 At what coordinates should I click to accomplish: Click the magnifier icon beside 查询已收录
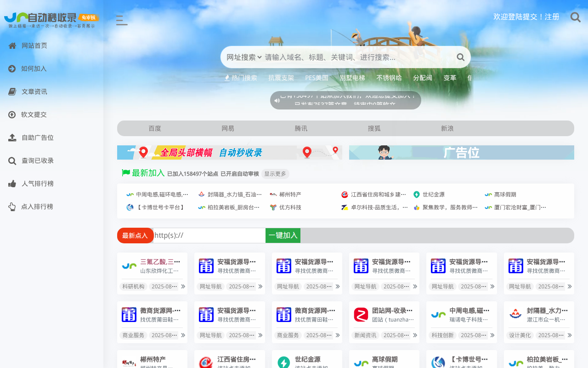tap(12, 161)
